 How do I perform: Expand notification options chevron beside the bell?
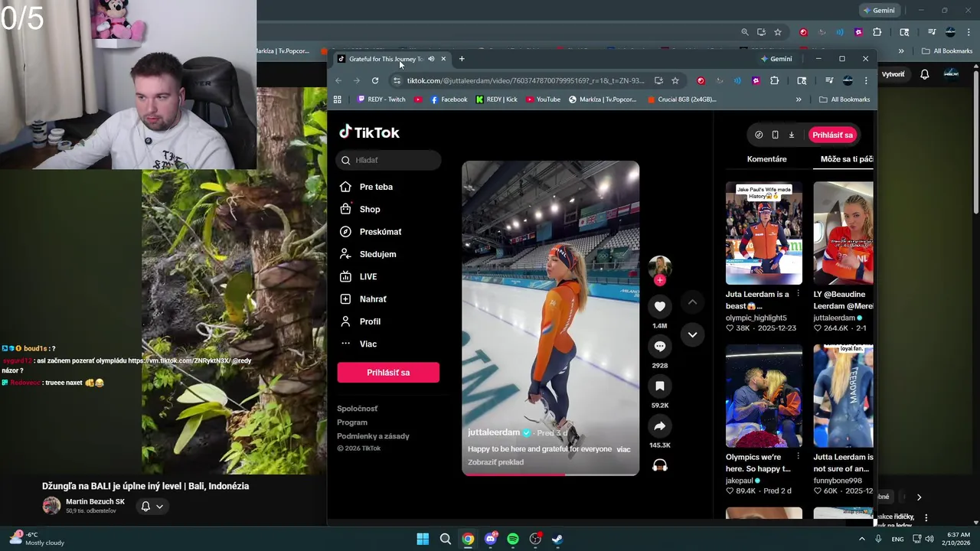tap(159, 506)
